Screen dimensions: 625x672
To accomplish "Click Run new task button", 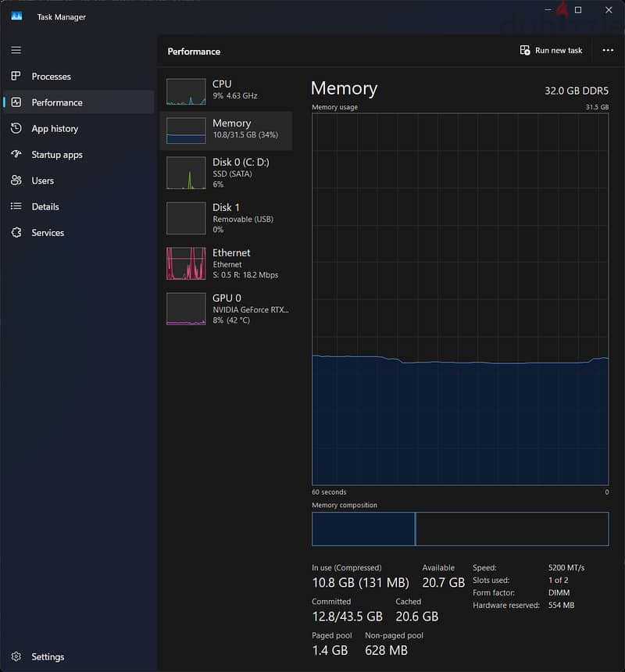I will click(x=551, y=51).
